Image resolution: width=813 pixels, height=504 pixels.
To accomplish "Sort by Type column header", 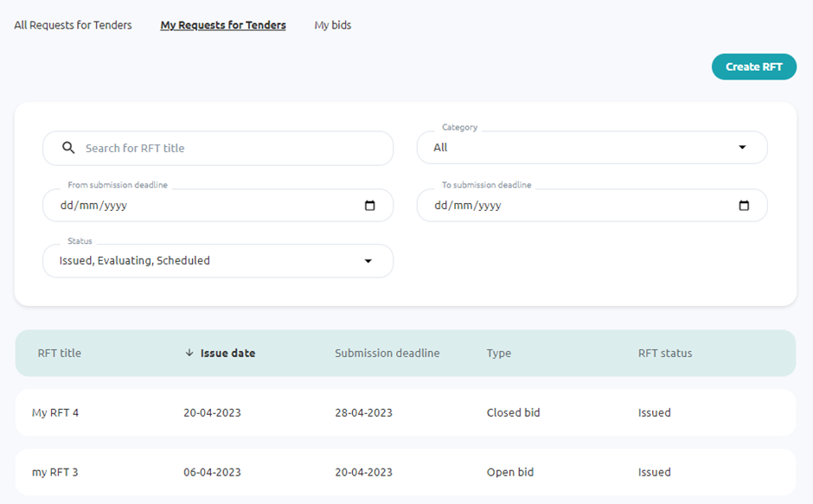I will click(499, 353).
